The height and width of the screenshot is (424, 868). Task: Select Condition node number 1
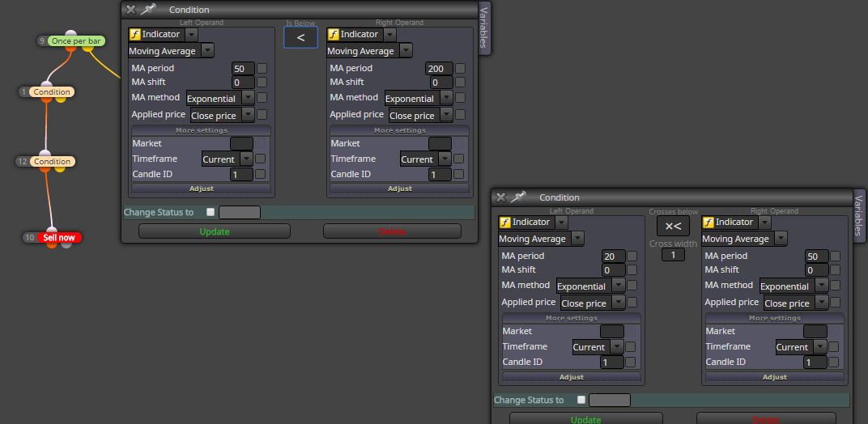point(52,92)
